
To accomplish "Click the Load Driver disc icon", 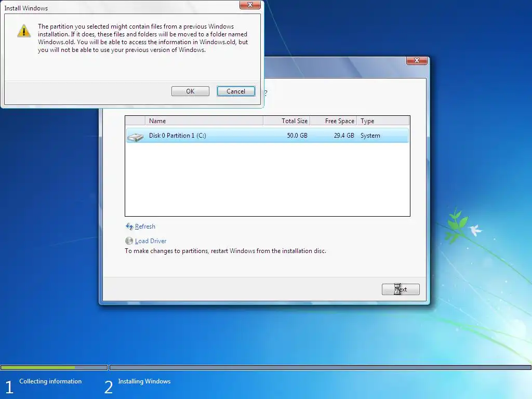I will click(x=129, y=241).
